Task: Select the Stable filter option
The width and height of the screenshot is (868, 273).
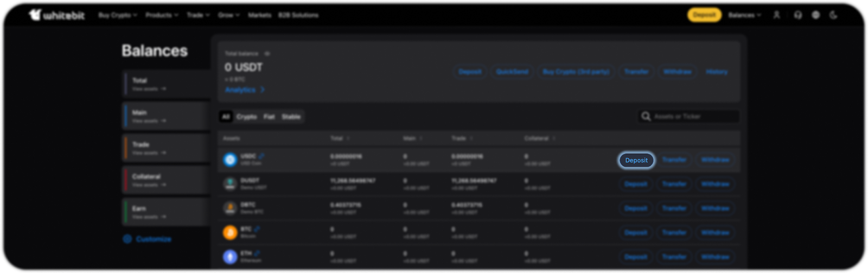Action: tap(291, 117)
